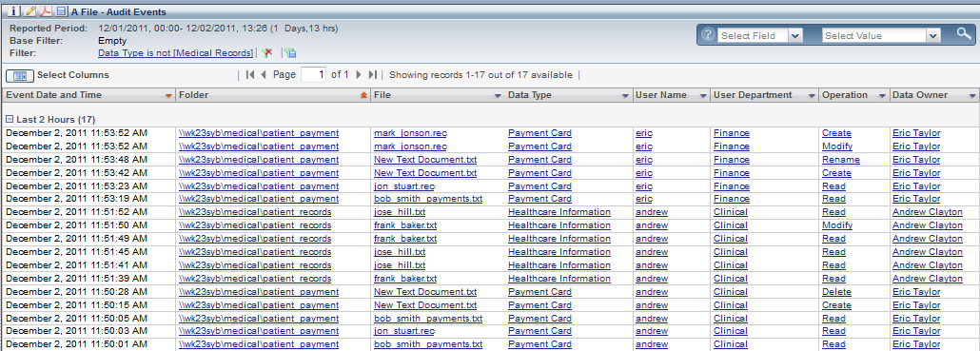Viewport: 980px width, 351px height.
Task: Click Create operation at 11:53:42 AM
Action: click(836, 172)
